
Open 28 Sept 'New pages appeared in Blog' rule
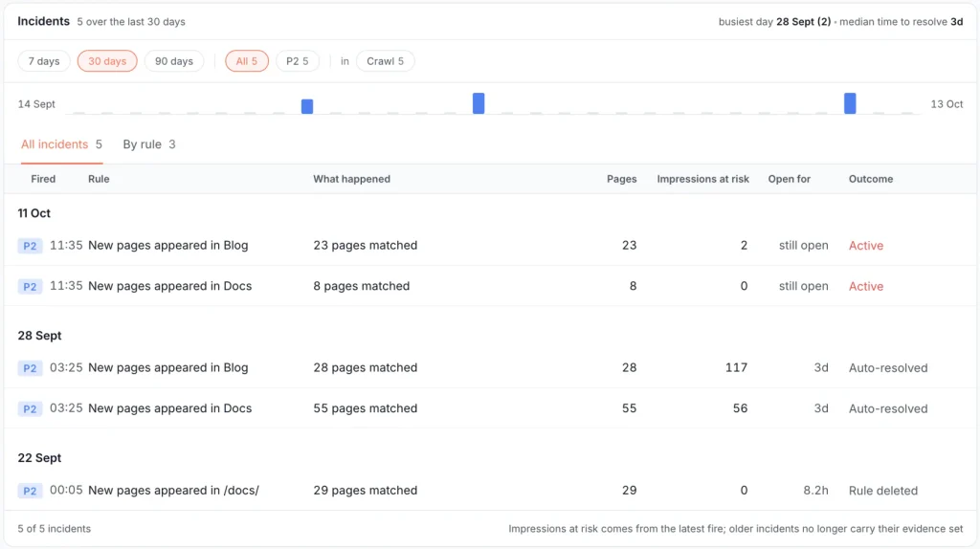pos(167,368)
